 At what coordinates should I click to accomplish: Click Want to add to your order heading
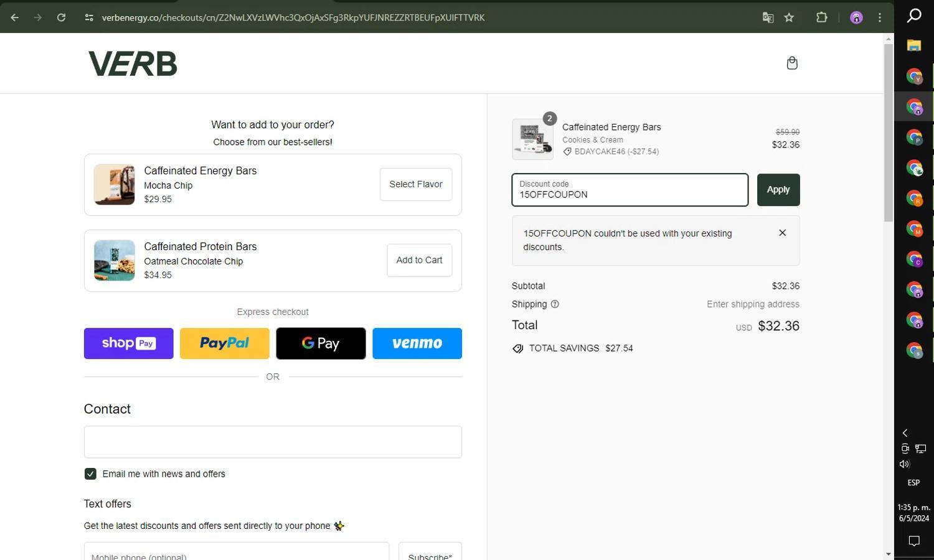click(x=273, y=124)
